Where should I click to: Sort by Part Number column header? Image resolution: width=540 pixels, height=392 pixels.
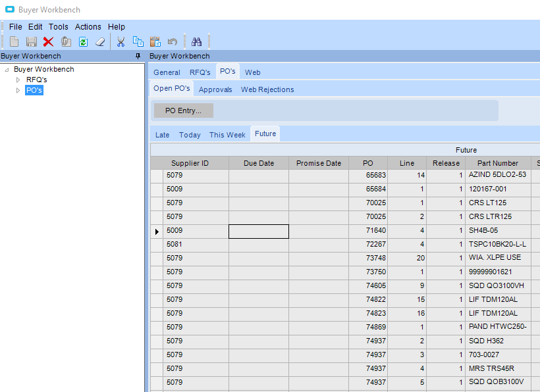[498, 163]
